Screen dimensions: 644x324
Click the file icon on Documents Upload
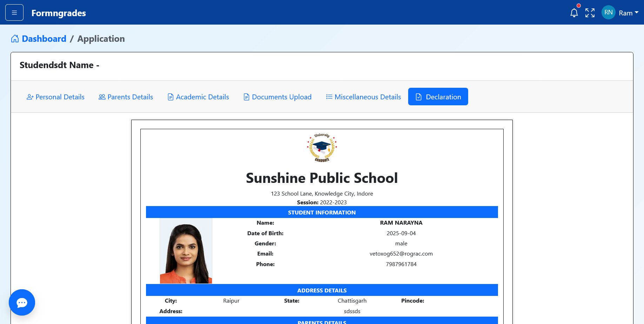pyautogui.click(x=246, y=97)
